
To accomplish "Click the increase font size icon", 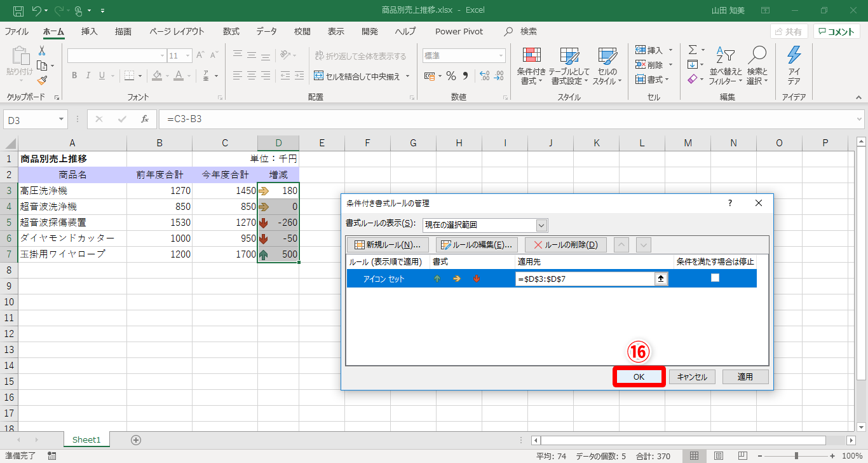I will pyautogui.click(x=201, y=56).
